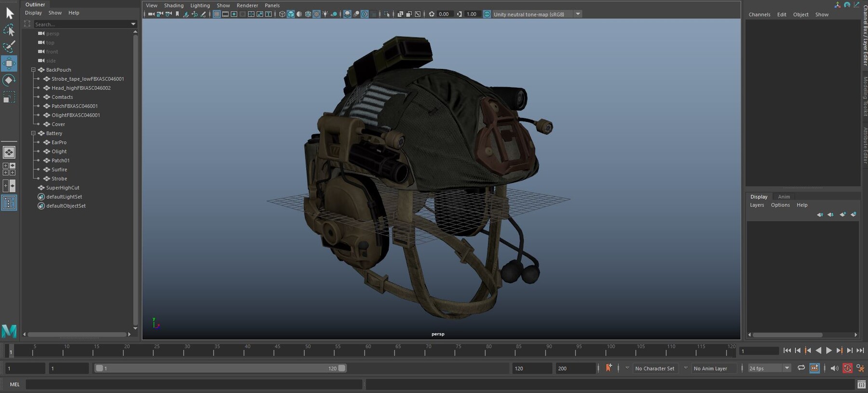The image size is (868, 393).
Task: Enable use all lights bulb
Action: (325, 14)
